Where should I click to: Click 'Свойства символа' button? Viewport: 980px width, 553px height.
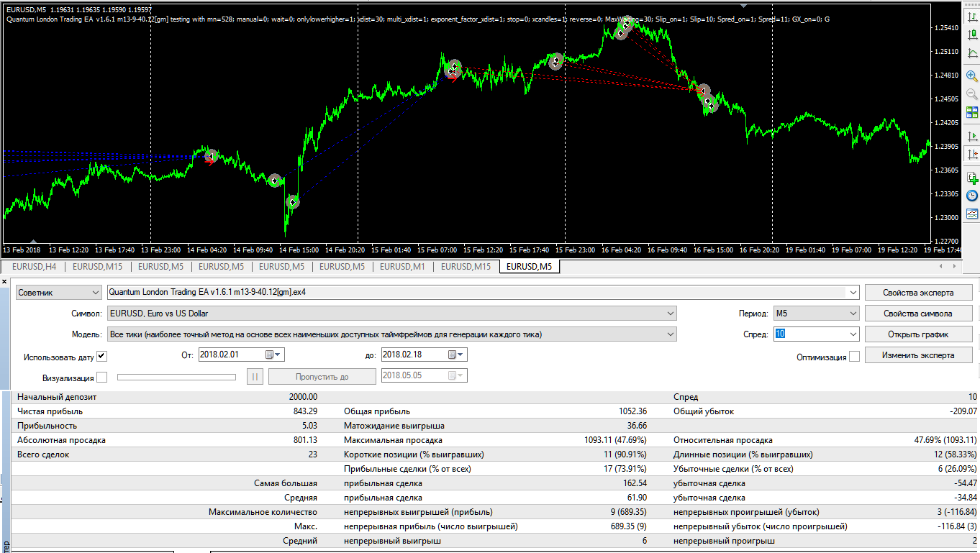918,314
